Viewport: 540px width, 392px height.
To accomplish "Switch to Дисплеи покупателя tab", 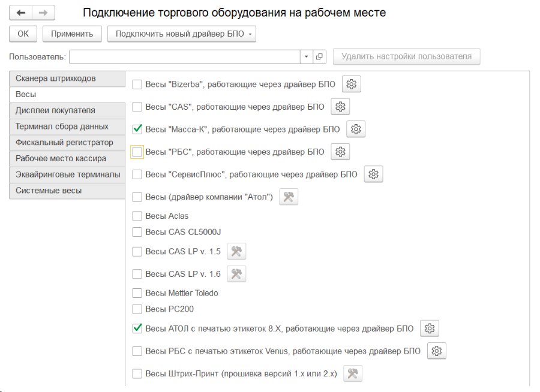I will coord(67,110).
